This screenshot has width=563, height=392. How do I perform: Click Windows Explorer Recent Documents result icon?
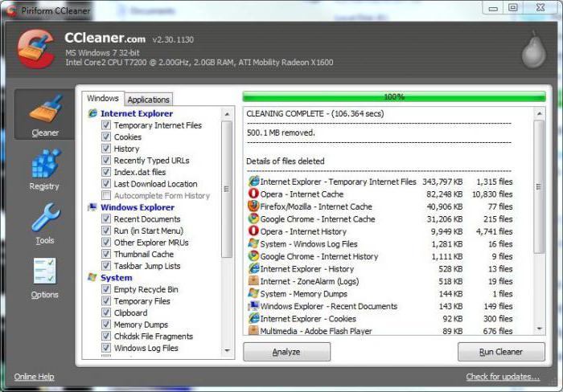(253, 306)
